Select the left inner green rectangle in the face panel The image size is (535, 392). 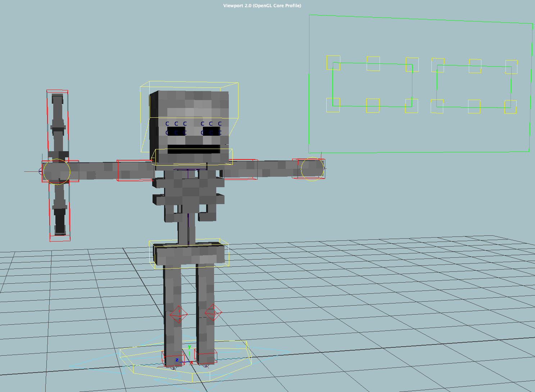372,85
